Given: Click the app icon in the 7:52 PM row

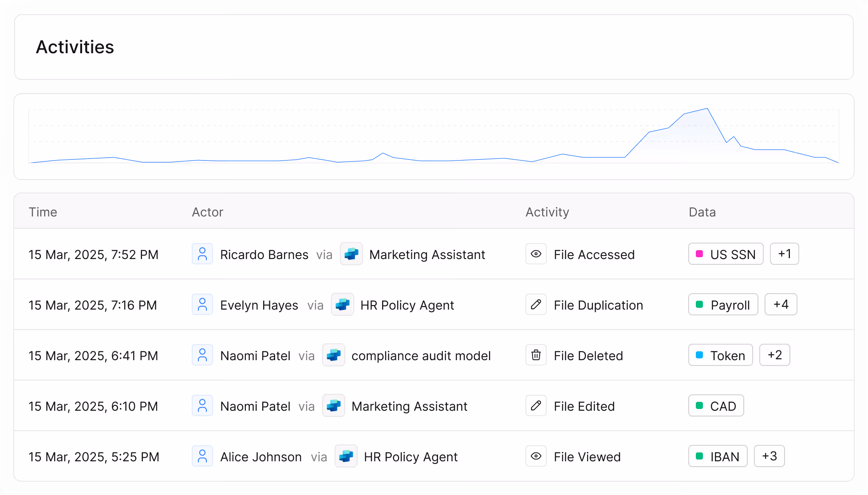Looking at the screenshot, I should (351, 254).
